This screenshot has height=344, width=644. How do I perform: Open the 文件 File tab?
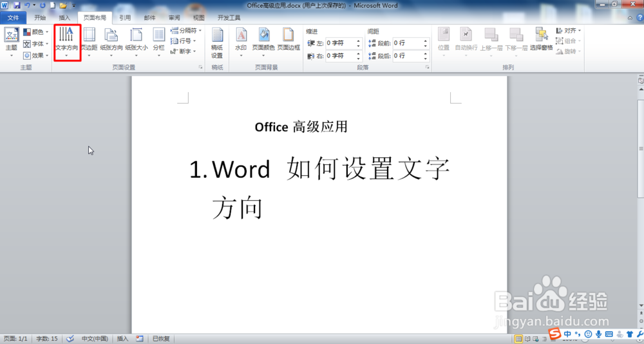[x=13, y=17]
